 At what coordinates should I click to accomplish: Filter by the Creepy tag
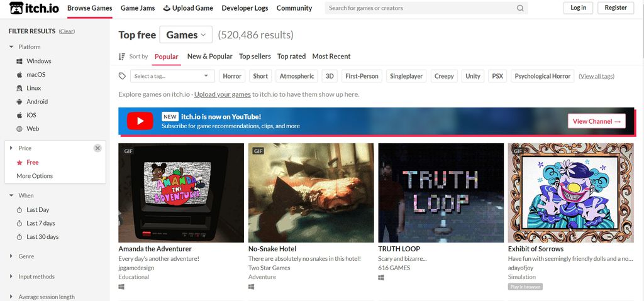[x=444, y=76]
